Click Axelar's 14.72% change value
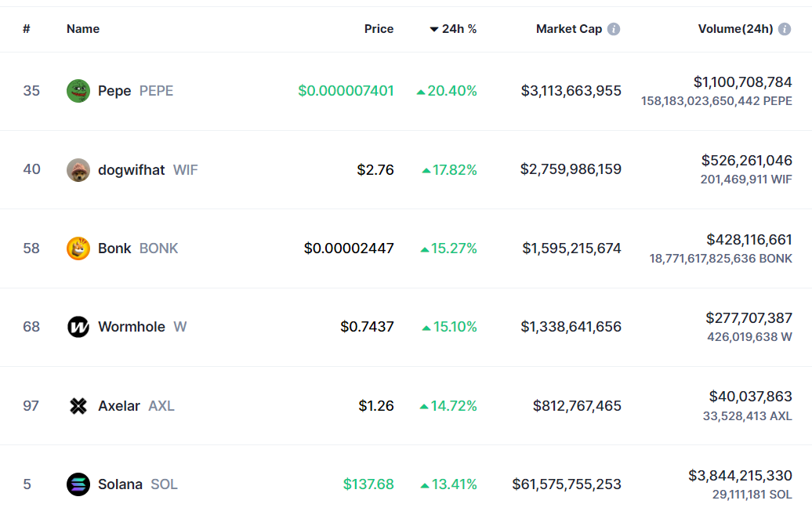 click(x=454, y=406)
